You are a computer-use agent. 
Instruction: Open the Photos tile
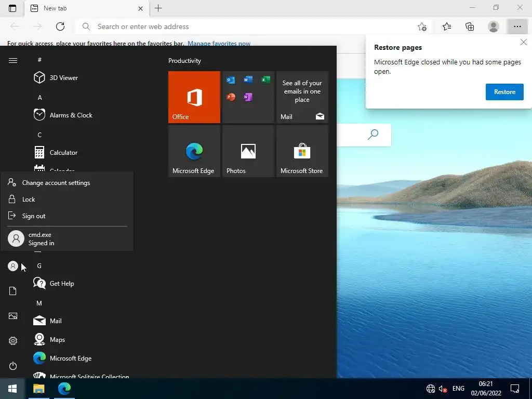pyautogui.click(x=248, y=151)
